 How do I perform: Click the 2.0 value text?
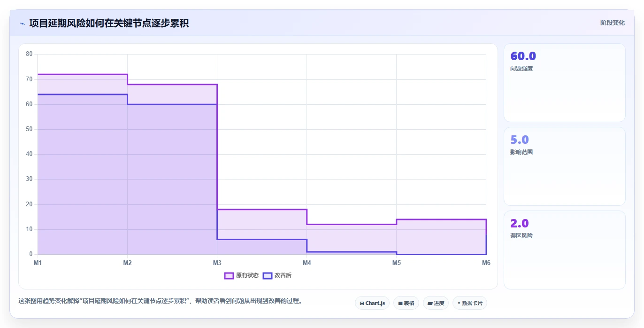pyautogui.click(x=520, y=223)
